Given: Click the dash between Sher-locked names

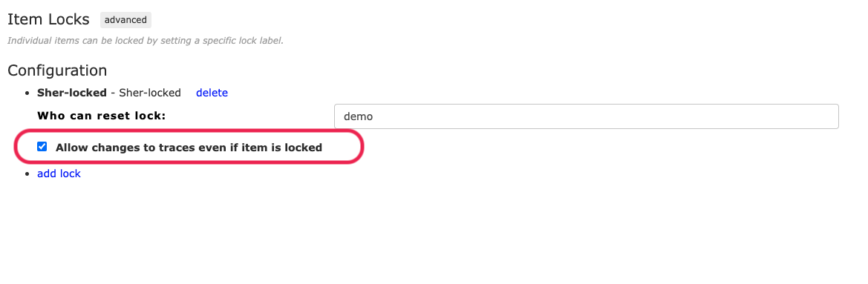Looking at the screenshot, I should (x=113, y=93).
